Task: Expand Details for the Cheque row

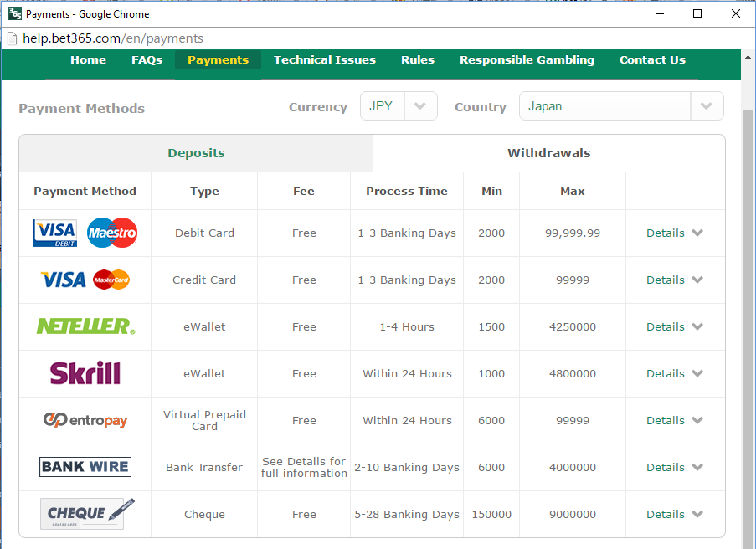Action: 674,515
